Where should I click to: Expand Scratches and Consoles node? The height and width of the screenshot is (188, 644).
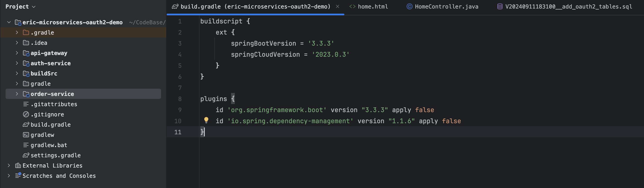[x=9, y=176]
